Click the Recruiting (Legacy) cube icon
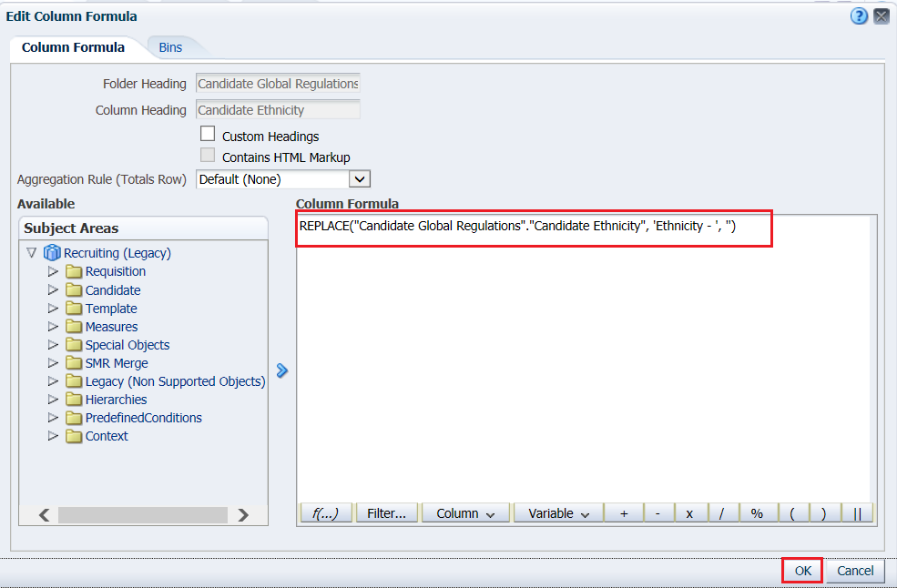 pyautogui.click(x=52, y=252)
